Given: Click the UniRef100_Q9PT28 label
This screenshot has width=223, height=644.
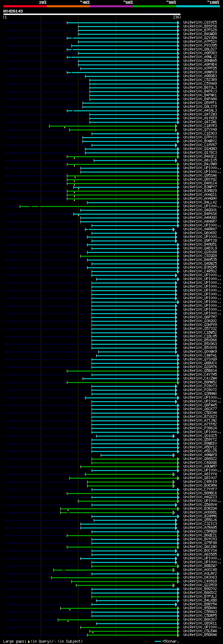Looking at the screenshot, I should pos(200,241).
